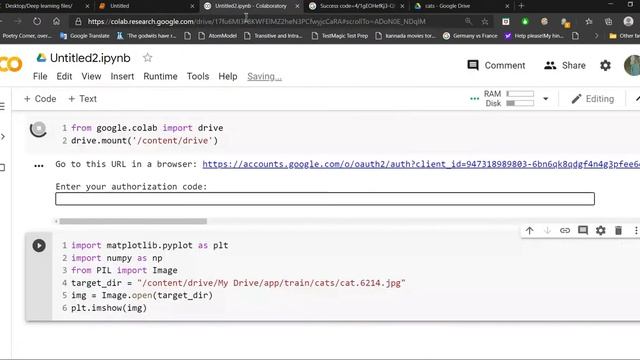Click the Share button
The height and width of the screenshot is (360, 640).
[x=565, y=65]
